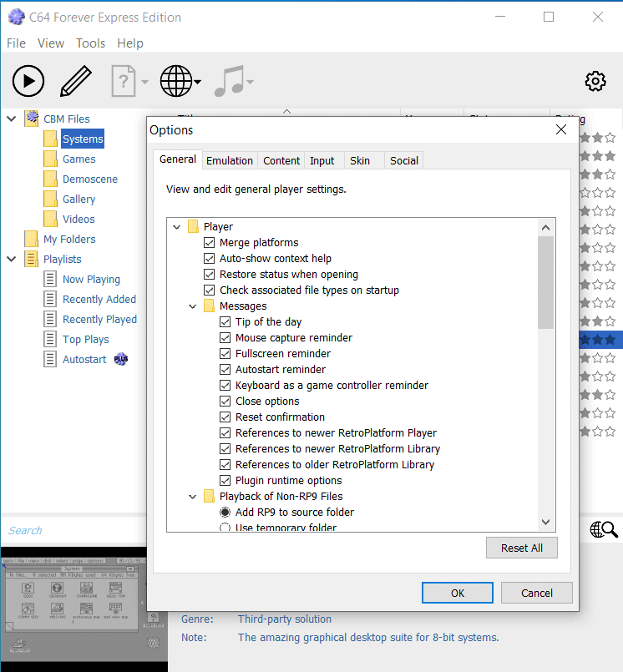
Task: Click the globe search icon beside search field
Action: 604,530
